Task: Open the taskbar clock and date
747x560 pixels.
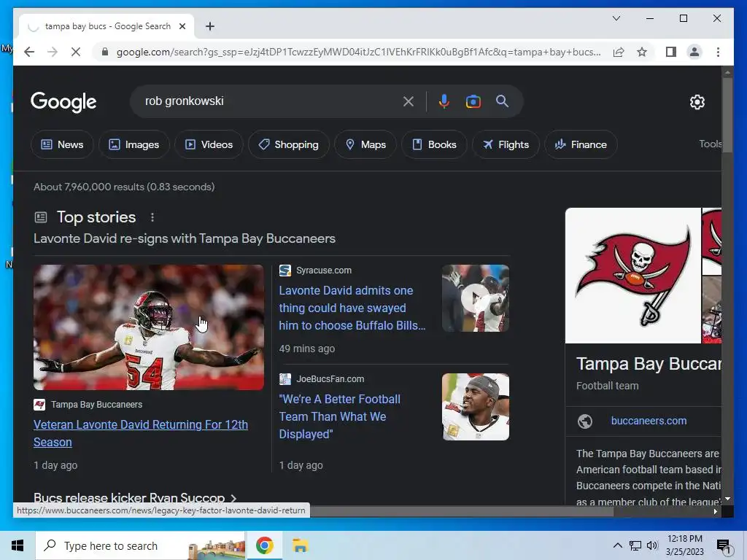Action: (x=684, y=545)
